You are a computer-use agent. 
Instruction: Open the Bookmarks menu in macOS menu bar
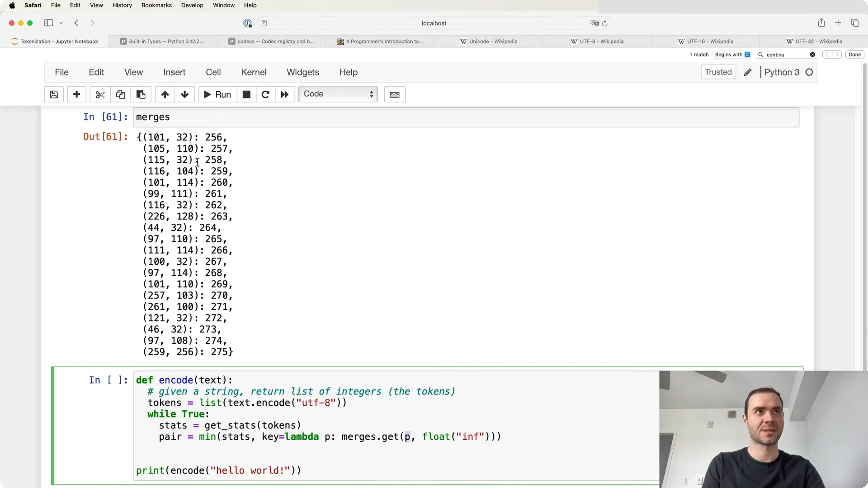[156, 5]
